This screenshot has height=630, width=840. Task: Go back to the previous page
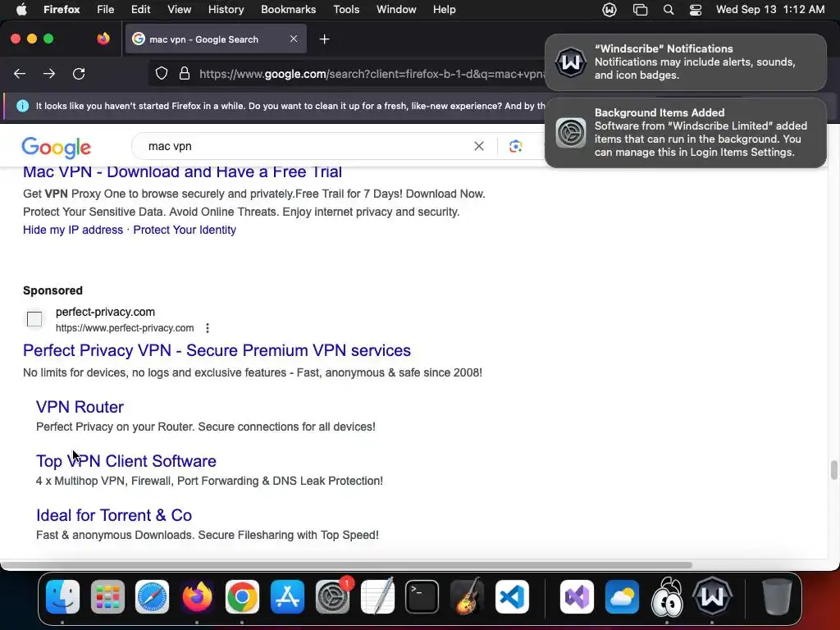(20, 73)
